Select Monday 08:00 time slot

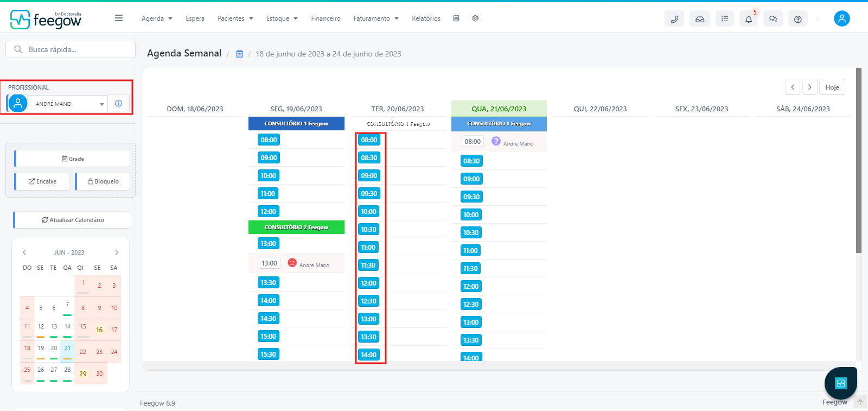[x=269, y=140]
